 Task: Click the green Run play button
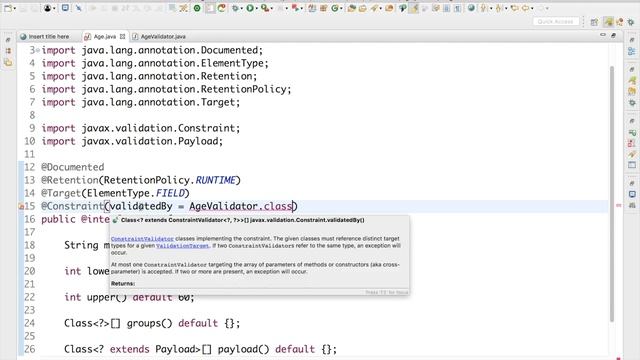click(250, 8)
